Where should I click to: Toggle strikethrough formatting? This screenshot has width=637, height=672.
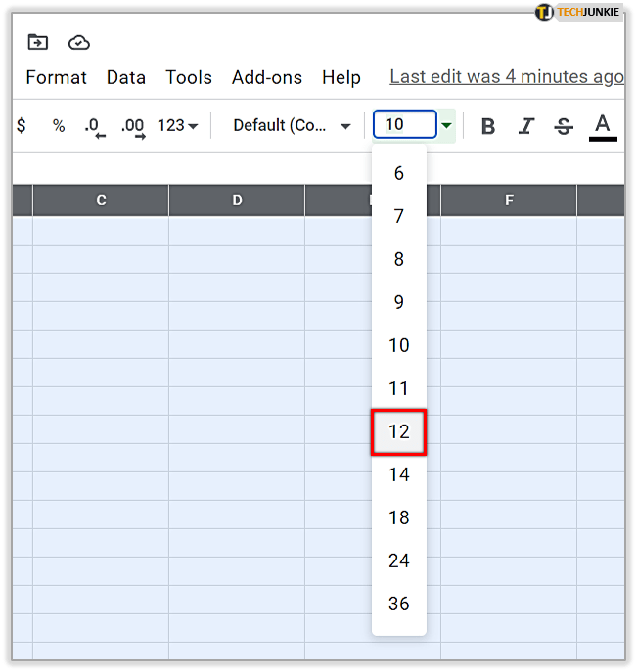tap(564, 126)
